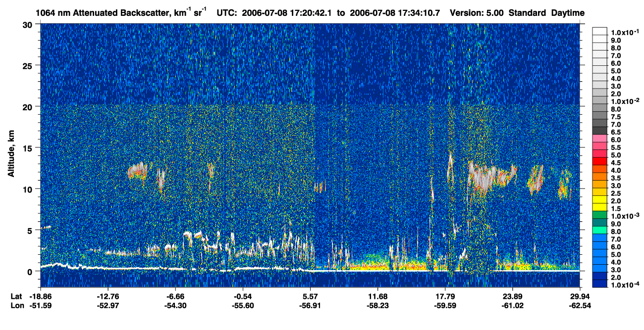644x330 pixels.
Task: Click longitude value "-62.54"
Action: click(580, 305)
